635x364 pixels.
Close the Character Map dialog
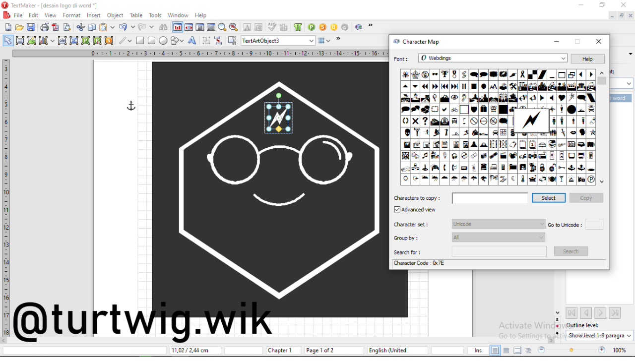[599, 42]
